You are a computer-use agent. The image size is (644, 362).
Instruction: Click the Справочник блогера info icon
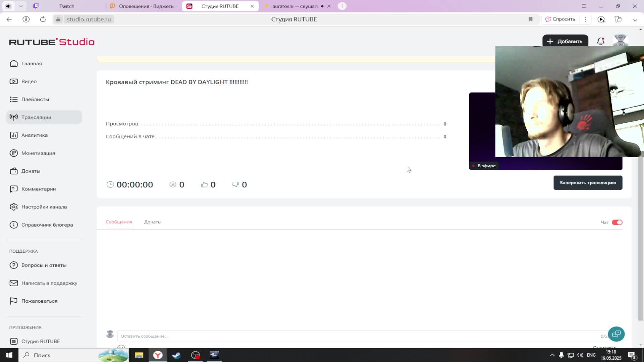14,225
